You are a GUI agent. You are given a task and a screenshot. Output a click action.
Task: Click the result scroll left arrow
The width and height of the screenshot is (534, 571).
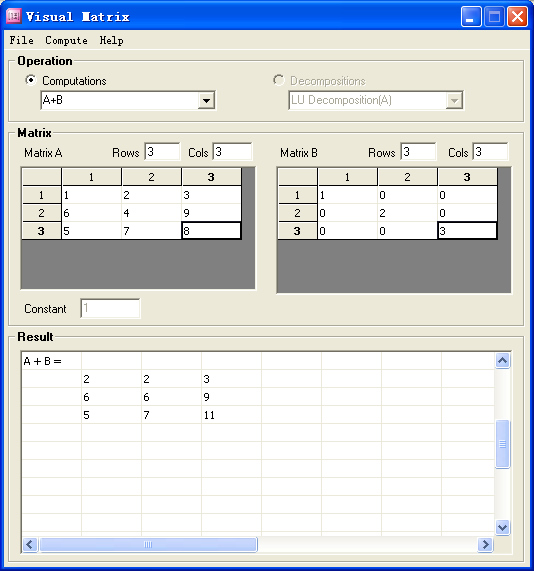(30, 544)
